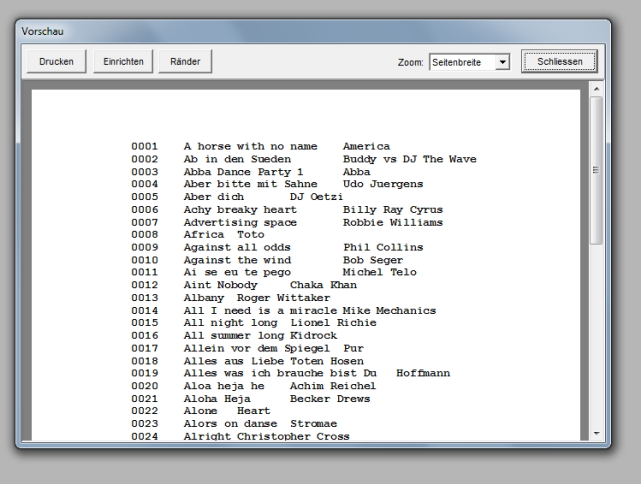The image size is (641, 484).
Task: Open the Einrichten page setup
Action: (x=123, y=62)
